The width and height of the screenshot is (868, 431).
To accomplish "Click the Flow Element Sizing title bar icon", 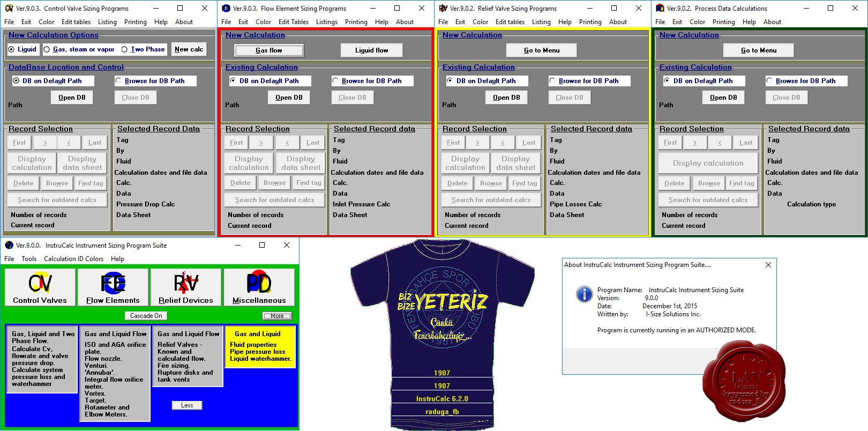I will coord(226,8).
